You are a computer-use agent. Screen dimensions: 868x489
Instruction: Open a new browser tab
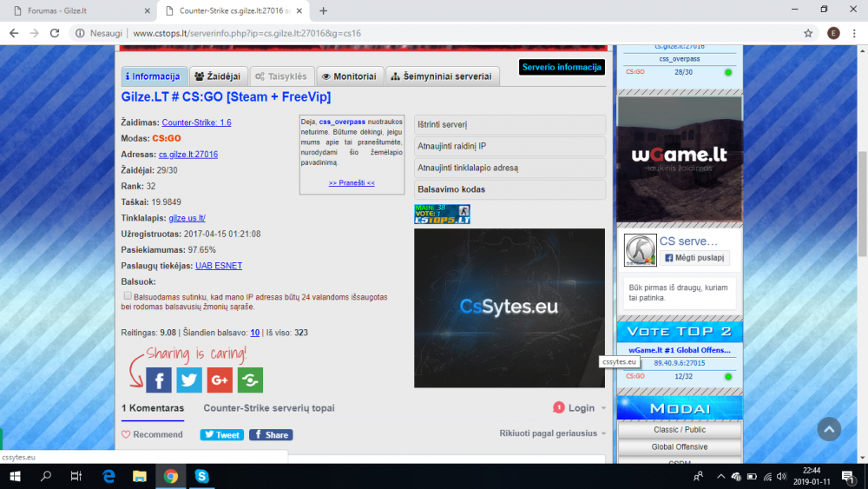[323, 10]
